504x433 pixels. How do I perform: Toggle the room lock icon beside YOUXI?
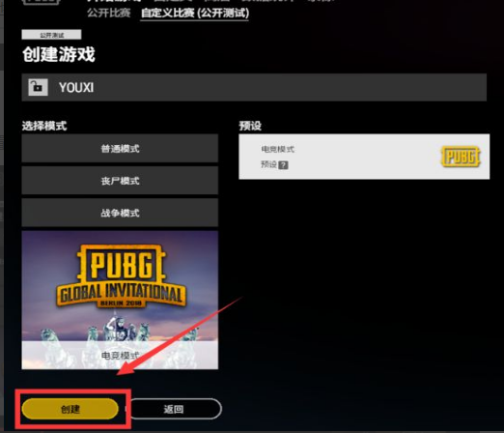tap(38, 87)
